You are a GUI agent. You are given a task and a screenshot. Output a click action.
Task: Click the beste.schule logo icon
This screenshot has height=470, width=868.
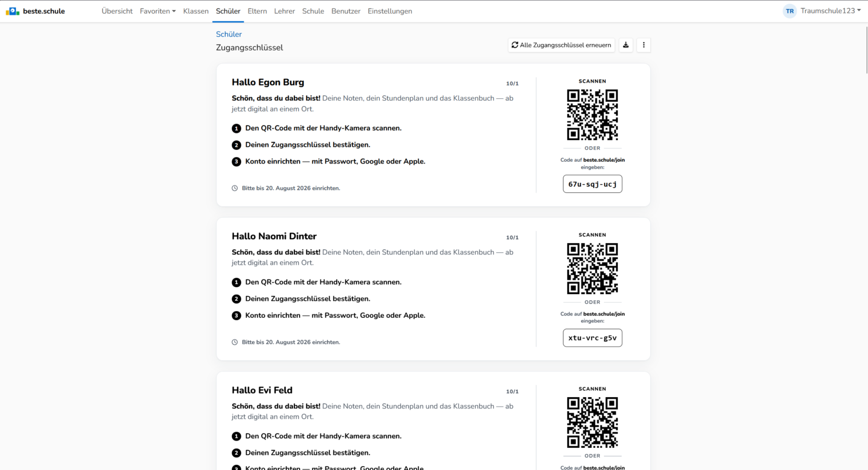coord(12,11)
